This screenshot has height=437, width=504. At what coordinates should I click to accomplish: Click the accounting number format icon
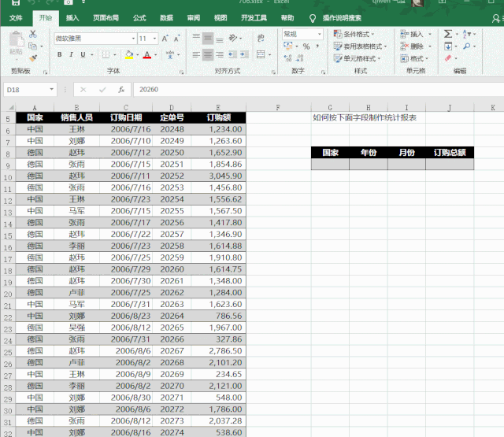point(288,46)
